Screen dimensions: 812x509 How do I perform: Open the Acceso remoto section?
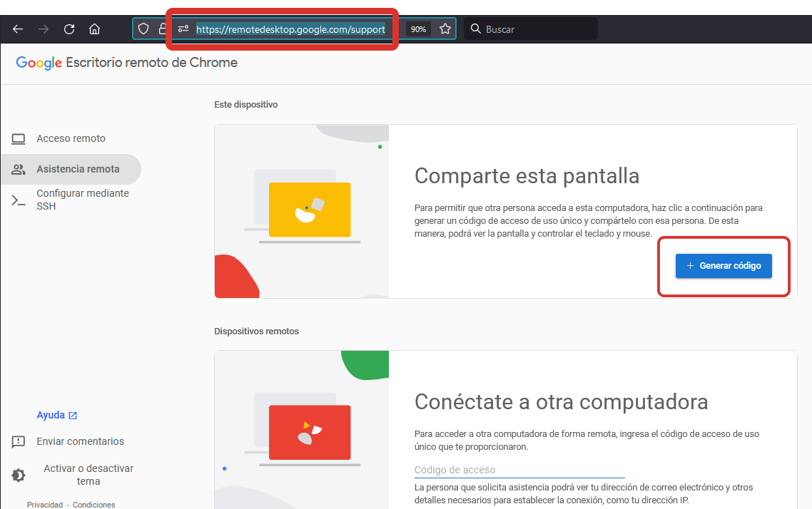[x=71, y=138]
